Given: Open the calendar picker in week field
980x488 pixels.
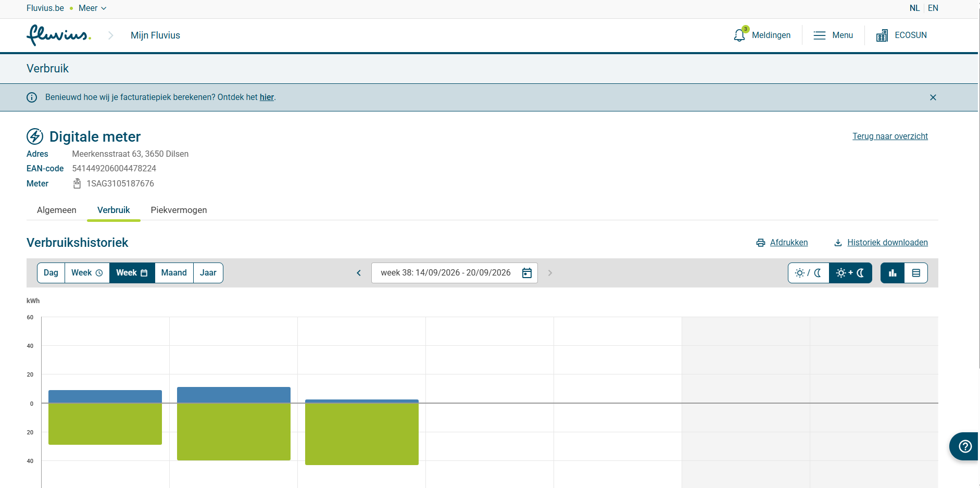Looking at the screenshot, I should tap(527, 273).
